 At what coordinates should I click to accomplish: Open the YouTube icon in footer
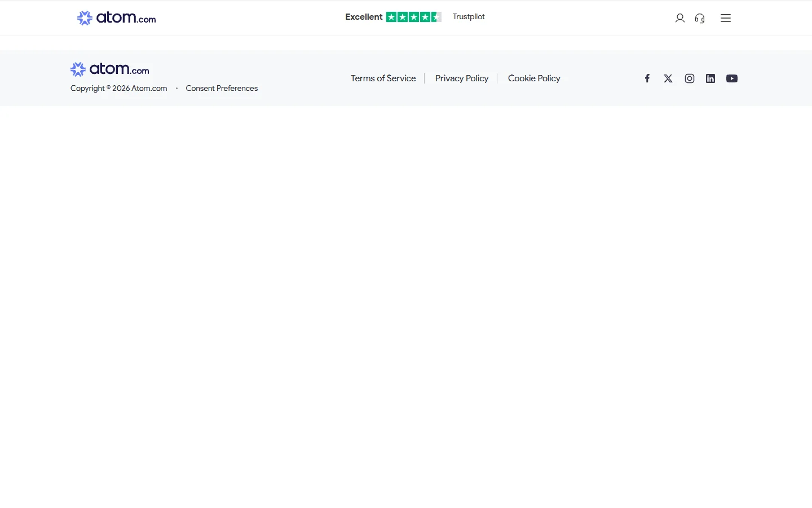point(732,78)
